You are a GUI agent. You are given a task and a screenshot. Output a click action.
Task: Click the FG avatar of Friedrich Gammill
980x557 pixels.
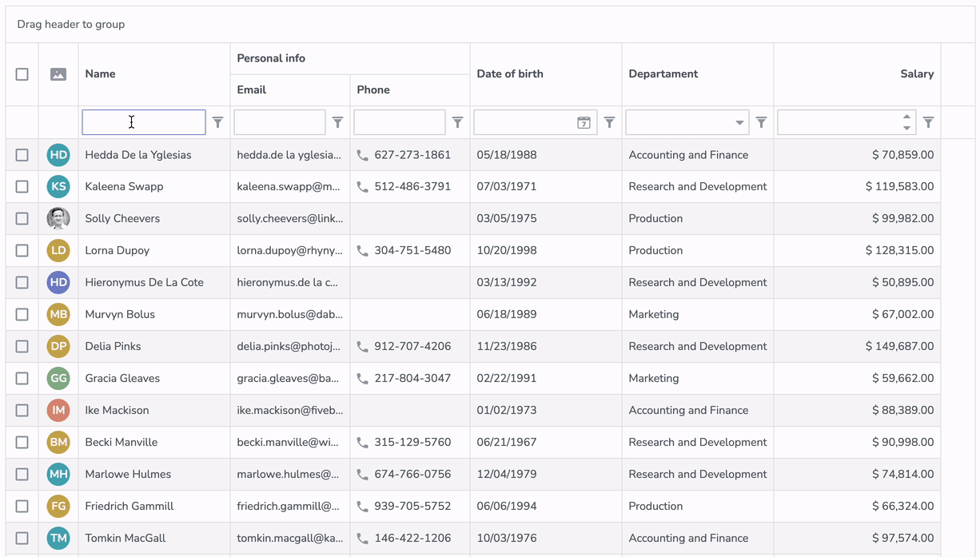(x=58, y=507)
